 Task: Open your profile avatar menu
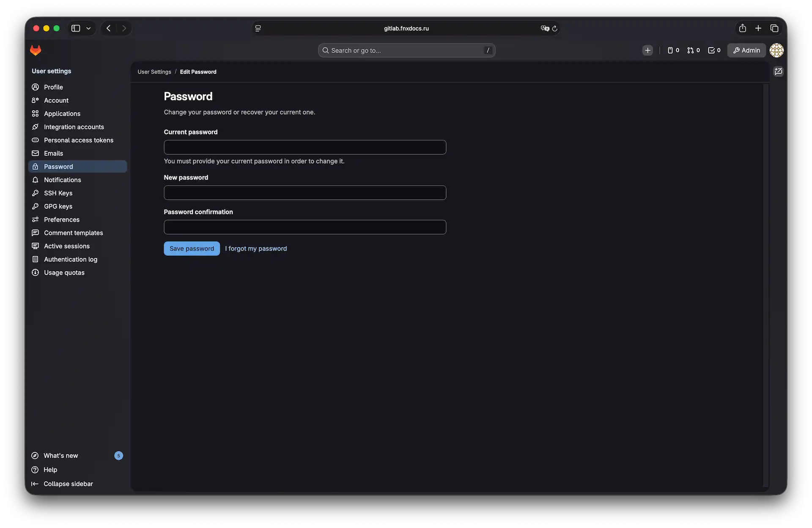point(776,50)
